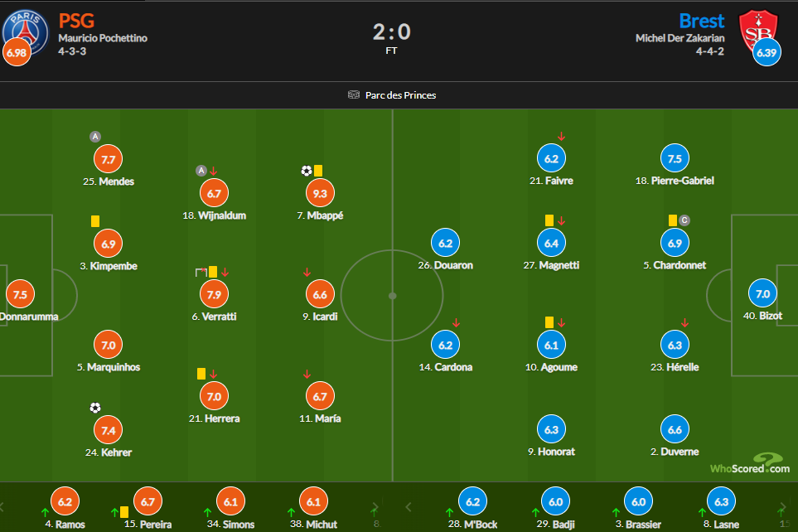Open the Brest team name link
The height and width of the screenshot is (532, 798).
coord(701,21)
